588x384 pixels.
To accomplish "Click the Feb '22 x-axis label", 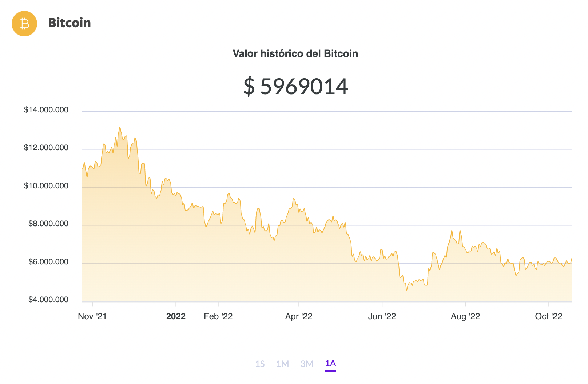I will (218, 316).
